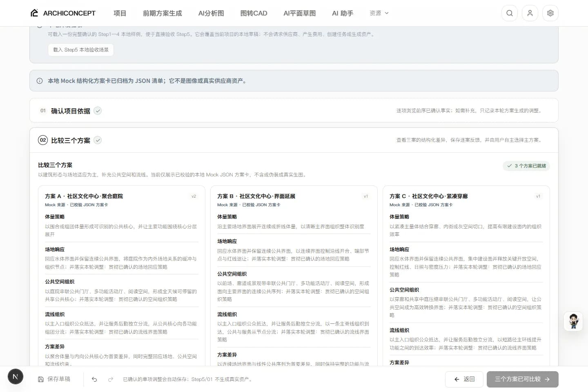Switch to 图转CAD
Screen dimensions: 588x392
click(254, 13)
